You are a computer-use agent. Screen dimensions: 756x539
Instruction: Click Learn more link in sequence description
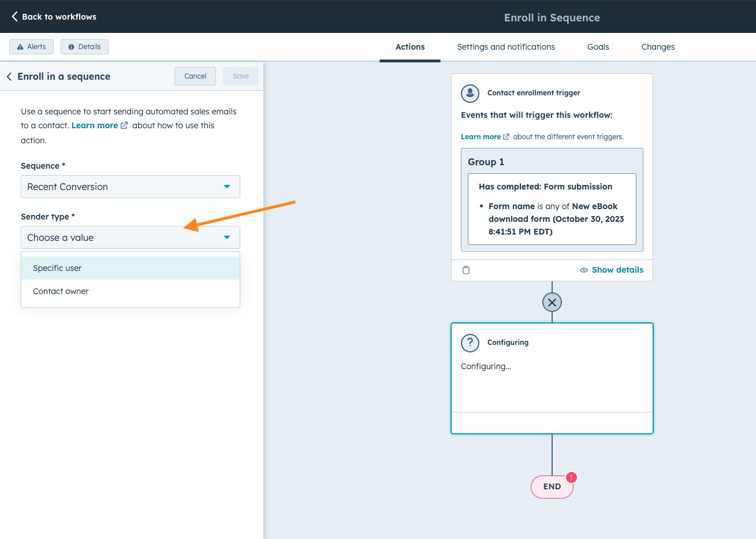pos(95,125)
